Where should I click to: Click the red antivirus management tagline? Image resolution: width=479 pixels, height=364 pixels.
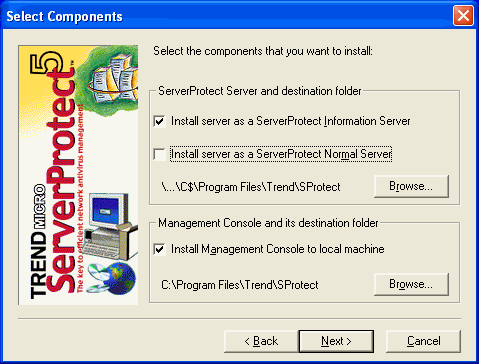coord(80,199)
